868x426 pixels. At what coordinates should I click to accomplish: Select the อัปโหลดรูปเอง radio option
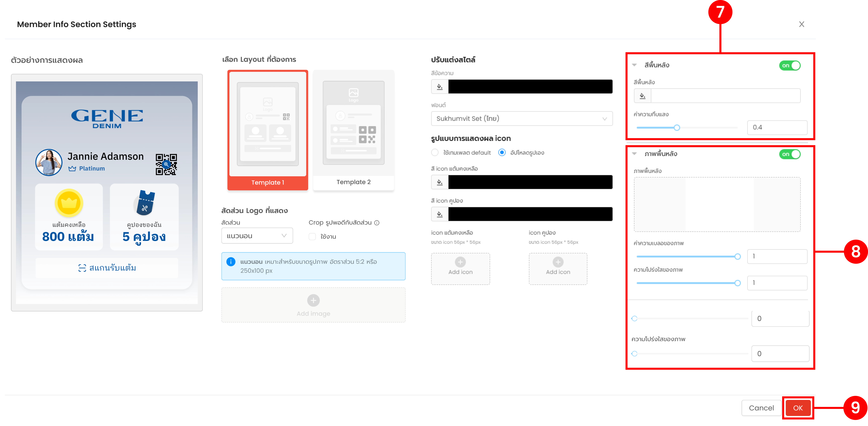(502, 152)
